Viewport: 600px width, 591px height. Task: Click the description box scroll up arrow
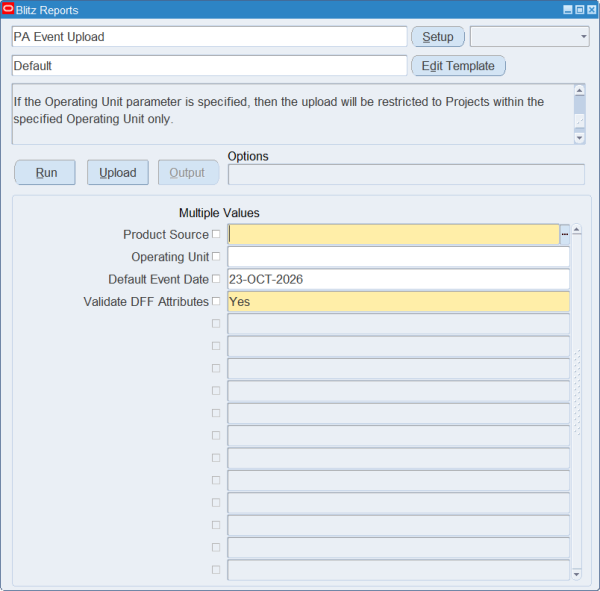point(579,91)
